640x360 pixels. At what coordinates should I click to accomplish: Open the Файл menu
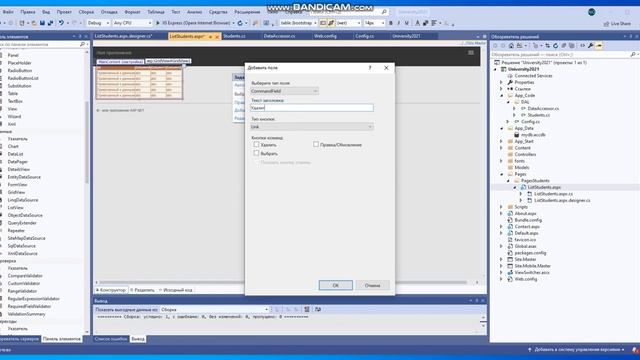(8, 12)
